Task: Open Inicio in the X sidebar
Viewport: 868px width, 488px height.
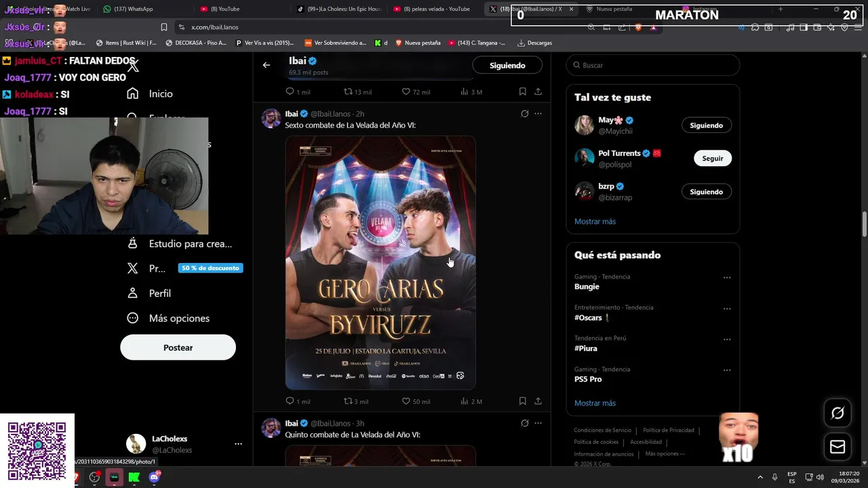Action: tap(151, 94)
